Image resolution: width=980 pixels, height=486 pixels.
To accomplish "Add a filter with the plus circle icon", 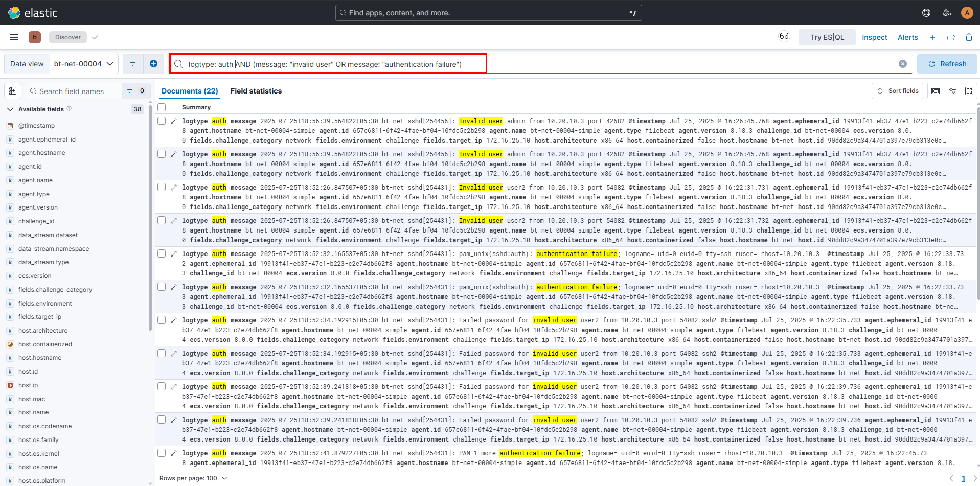I will click(x=153, y=64).
